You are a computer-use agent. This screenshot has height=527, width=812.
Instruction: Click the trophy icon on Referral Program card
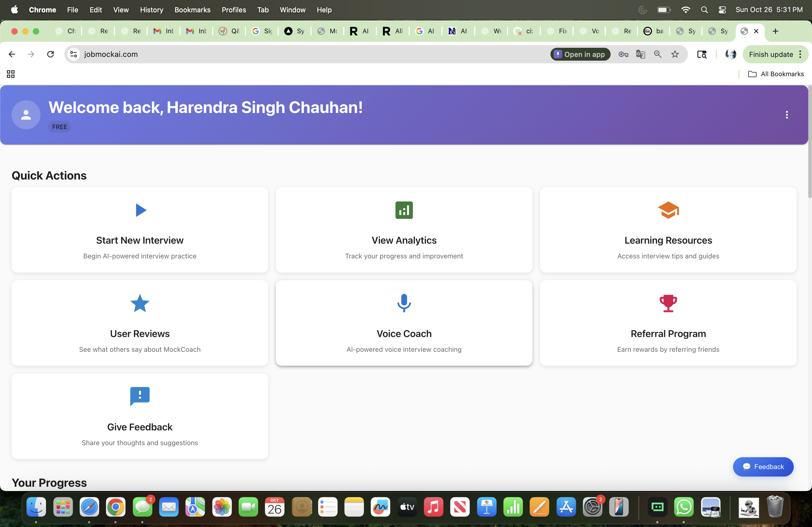tap(668, 303)
